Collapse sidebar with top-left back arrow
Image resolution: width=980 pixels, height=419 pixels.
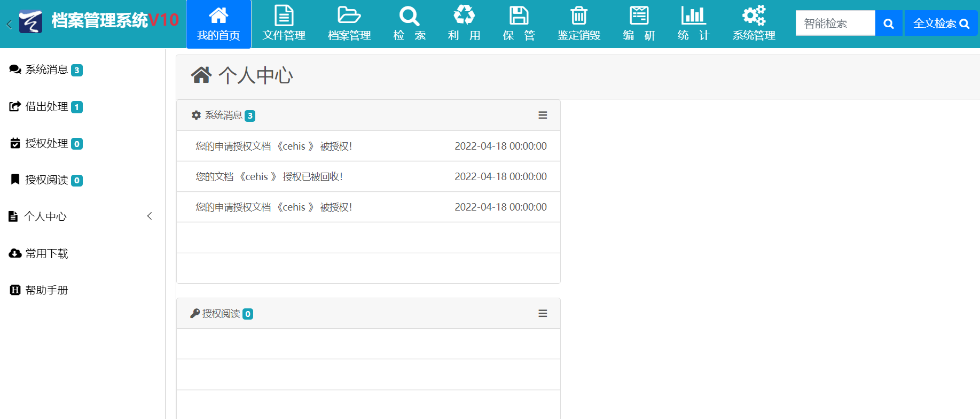click(x=9, y=24)
